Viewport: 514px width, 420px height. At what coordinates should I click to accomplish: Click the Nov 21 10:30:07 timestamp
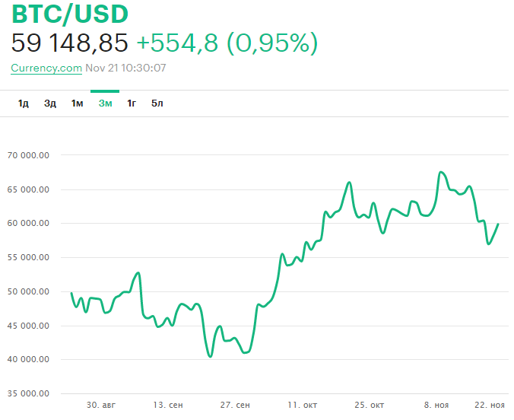click(x=125, y=68)
